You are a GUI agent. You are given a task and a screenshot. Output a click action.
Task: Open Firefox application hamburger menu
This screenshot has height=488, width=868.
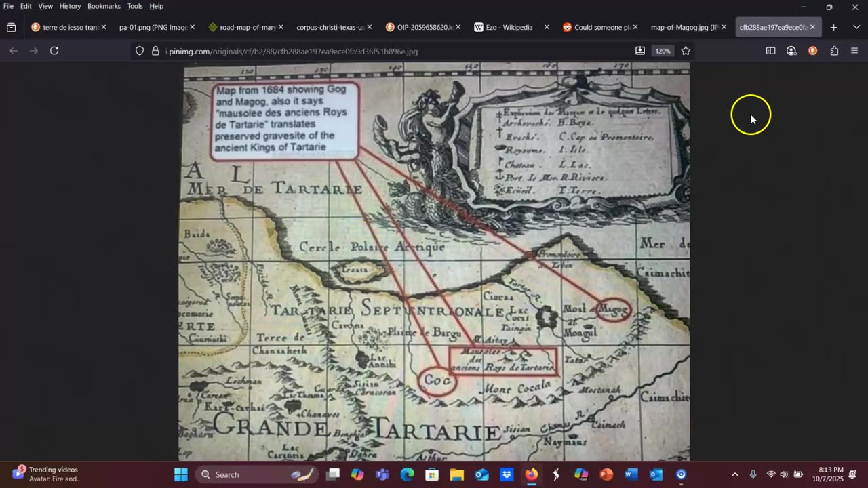pyautogui.click(x=854, y=51)
